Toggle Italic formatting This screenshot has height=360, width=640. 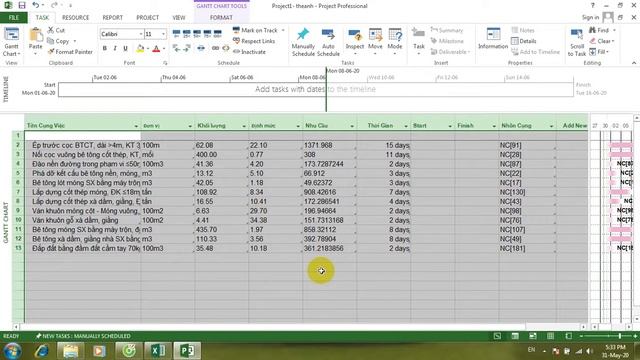(x=115, y=49)
